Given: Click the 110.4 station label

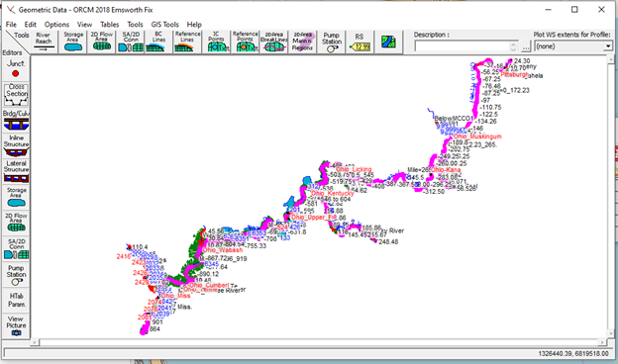Looking at the screenshot, I should [140, 247].
